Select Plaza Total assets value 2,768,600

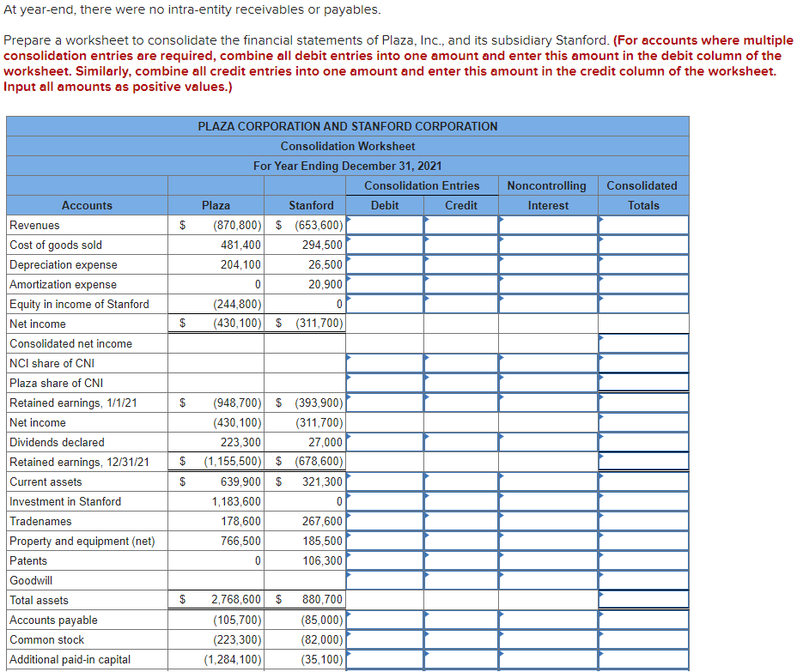[x=236, y=600]
